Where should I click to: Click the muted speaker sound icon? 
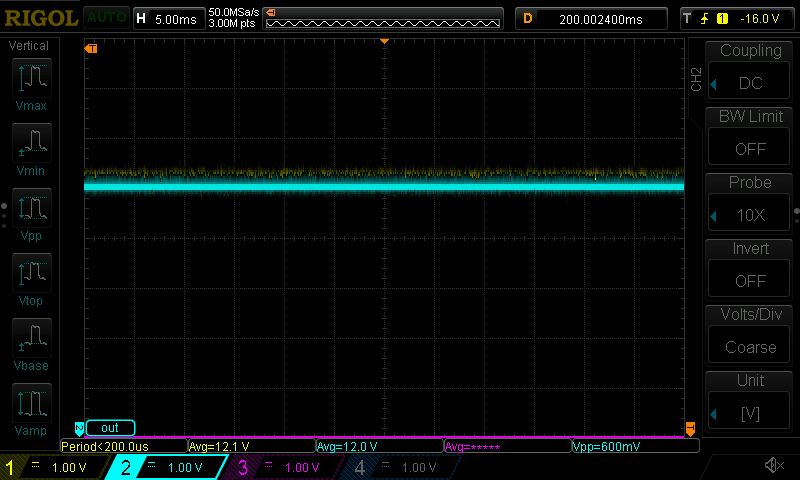pyautogui.click(x=774, y=465)
